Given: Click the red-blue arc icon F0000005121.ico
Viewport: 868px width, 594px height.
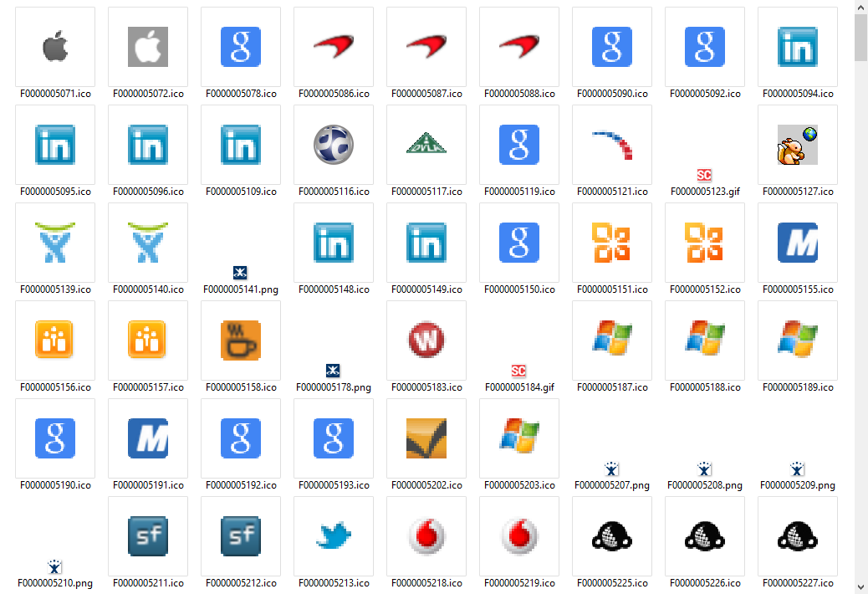Looking at the screenshot, I should [612, 145].
